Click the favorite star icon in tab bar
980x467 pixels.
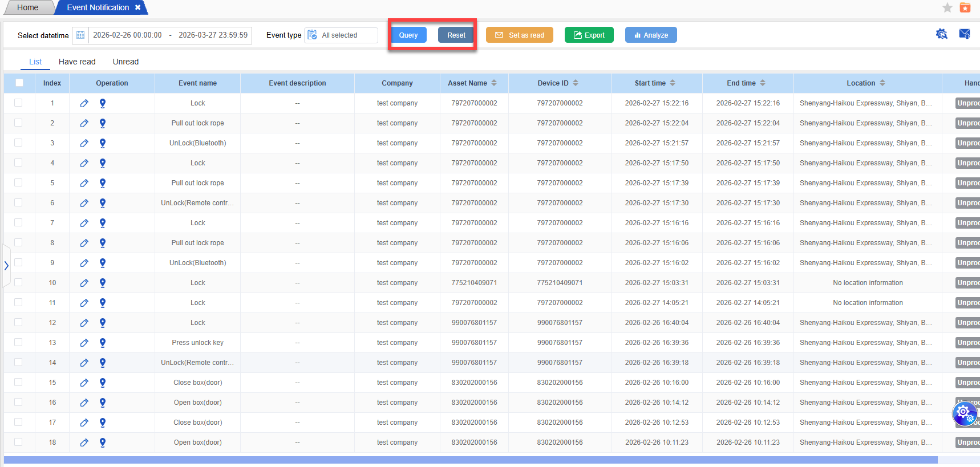pyautogui.click(x=947, y=7)
